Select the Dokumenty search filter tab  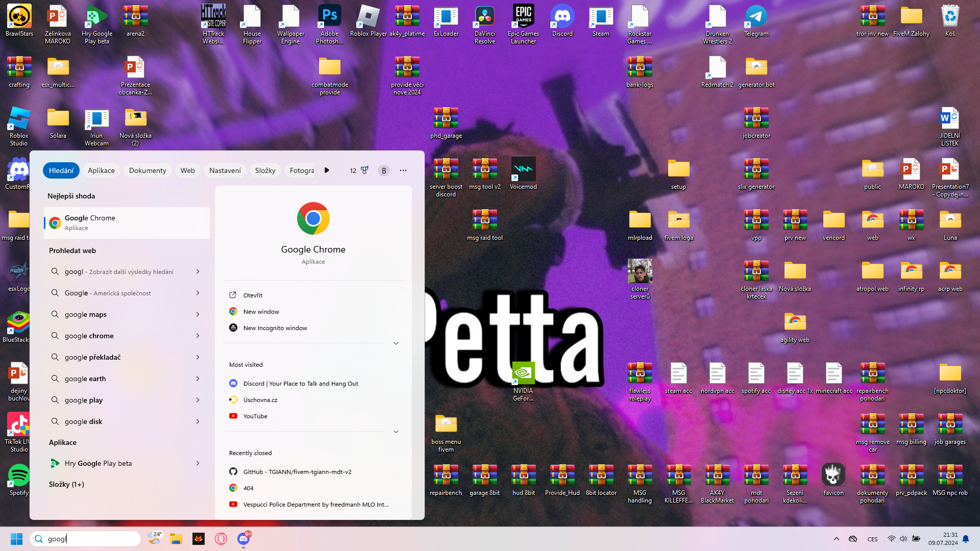click(x=148, y=170)
